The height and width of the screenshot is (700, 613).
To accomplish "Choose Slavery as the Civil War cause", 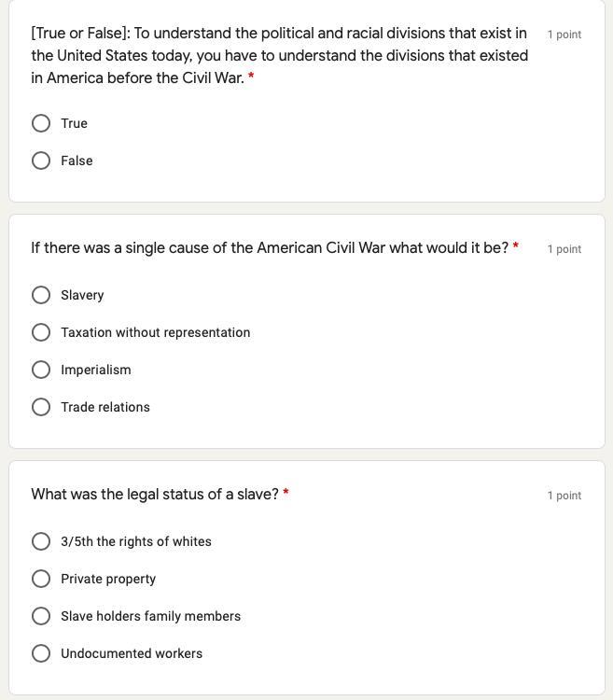I will click(41, 295).
